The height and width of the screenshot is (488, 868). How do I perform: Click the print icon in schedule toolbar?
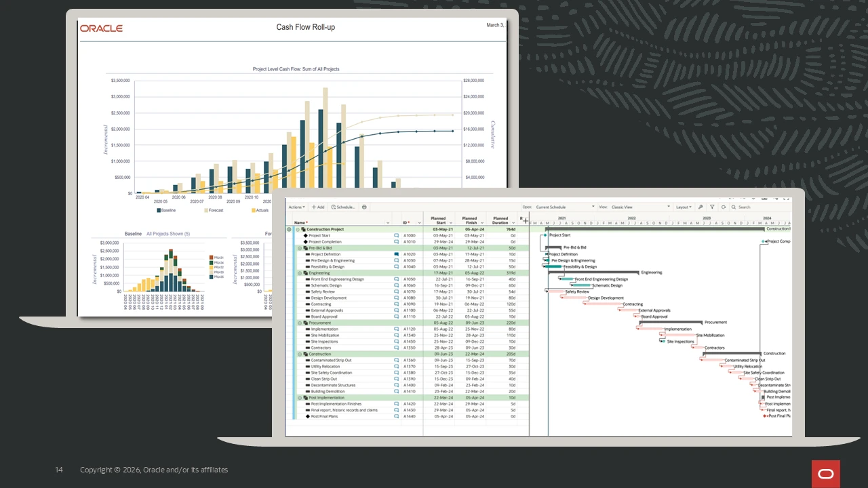[364, 207]
